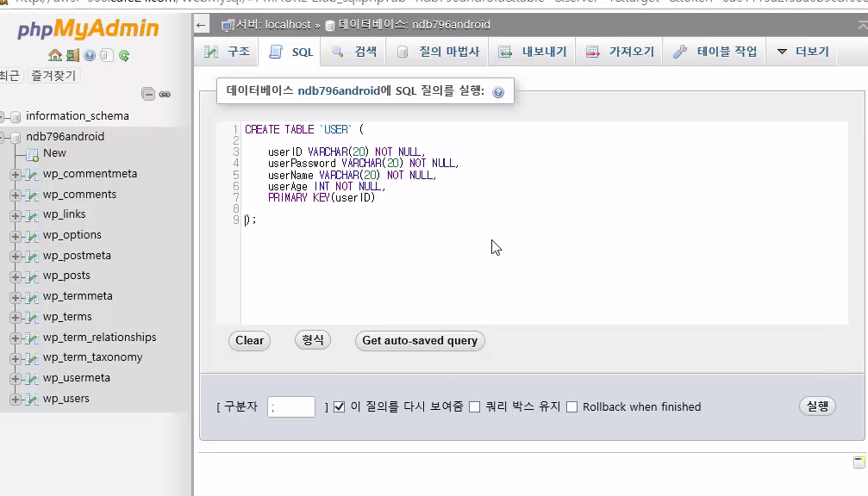
Task: Open the 즐겨찾기 favorites tab
Action: tap(53, 75)
